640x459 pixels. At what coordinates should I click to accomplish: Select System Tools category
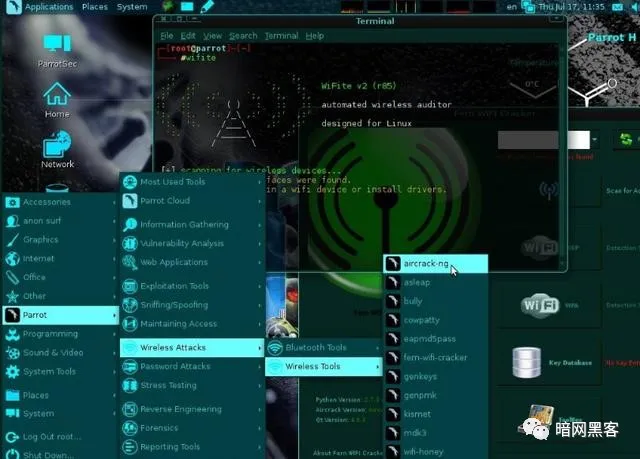[60, 372]
